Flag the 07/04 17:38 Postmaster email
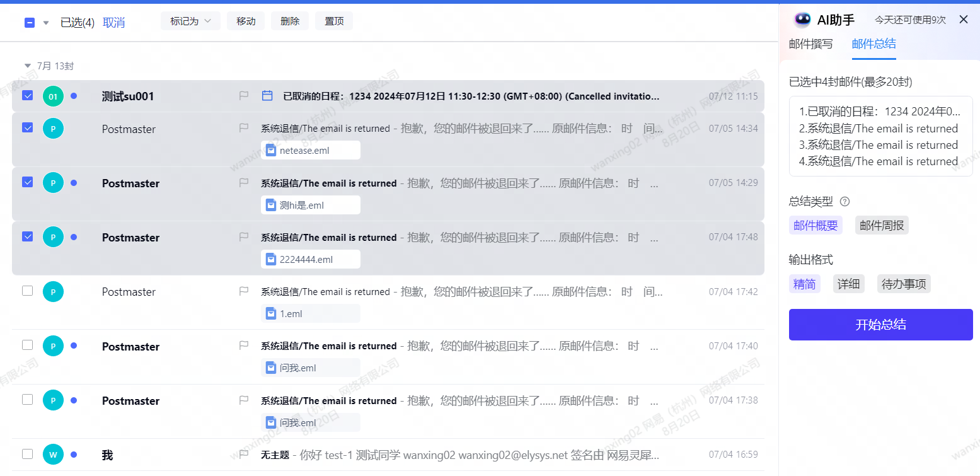This screenshot has width=980, height=476. click(x=244, y=400)
